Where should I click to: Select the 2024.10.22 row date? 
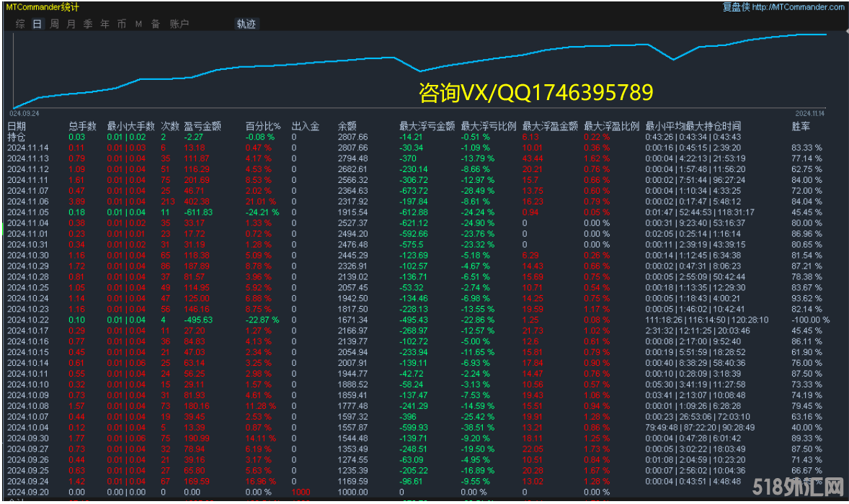pos(28,320)
